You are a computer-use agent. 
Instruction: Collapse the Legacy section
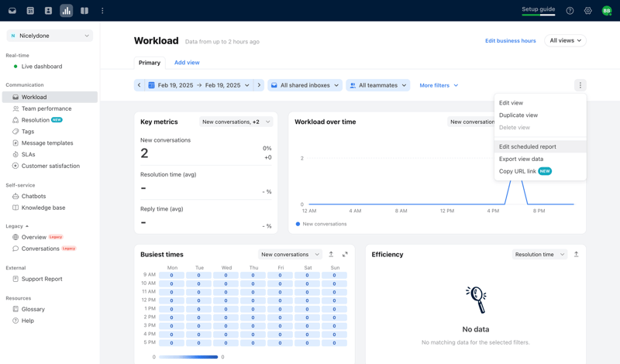click(17, 226)
